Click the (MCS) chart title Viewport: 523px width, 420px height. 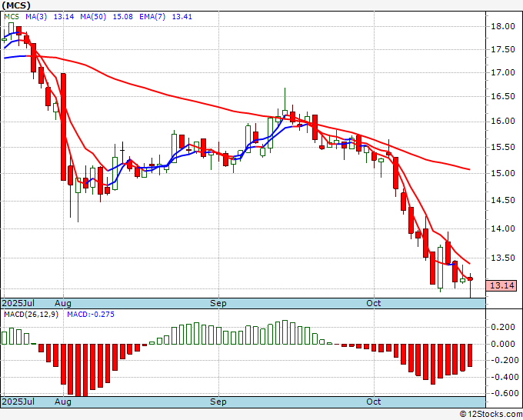pos(16,5)
